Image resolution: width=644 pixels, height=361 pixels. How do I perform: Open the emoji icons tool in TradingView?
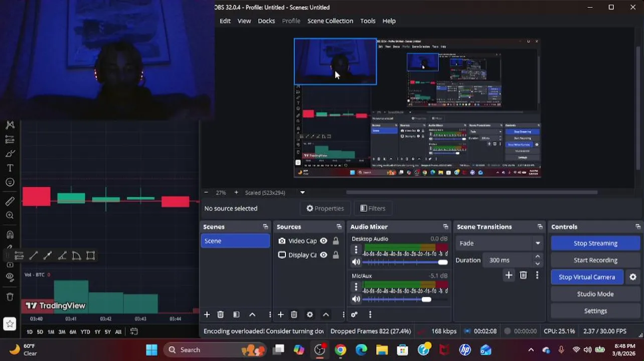click(x=10, y=183)
